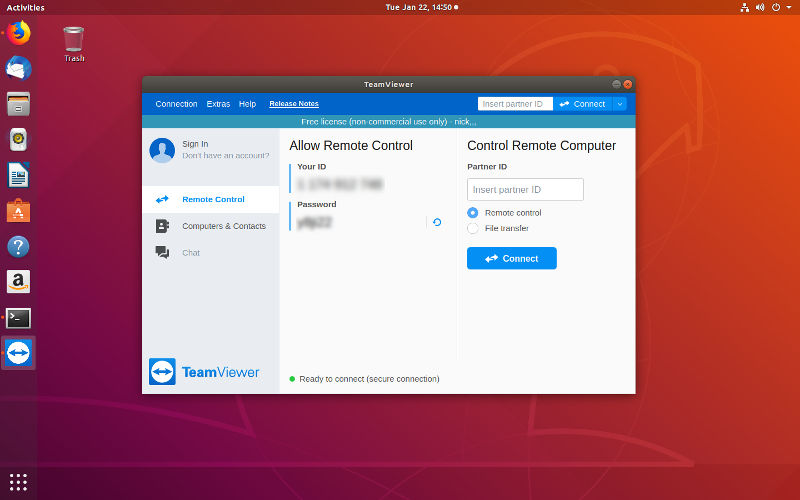This screenshot has width=800, height=500.
Task: Open the volume tray icon
Action: [x=760, y=8]
